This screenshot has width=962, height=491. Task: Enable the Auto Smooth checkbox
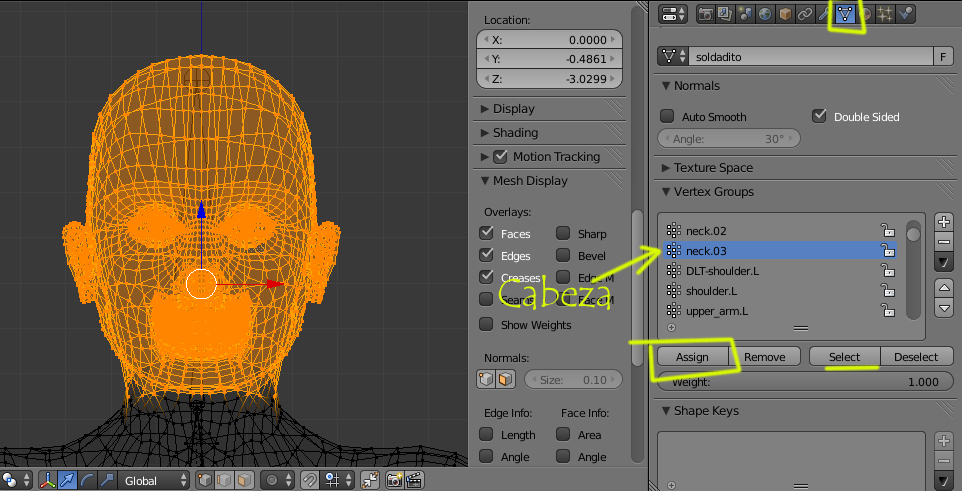pyautogui.click(x=667, y=117)
